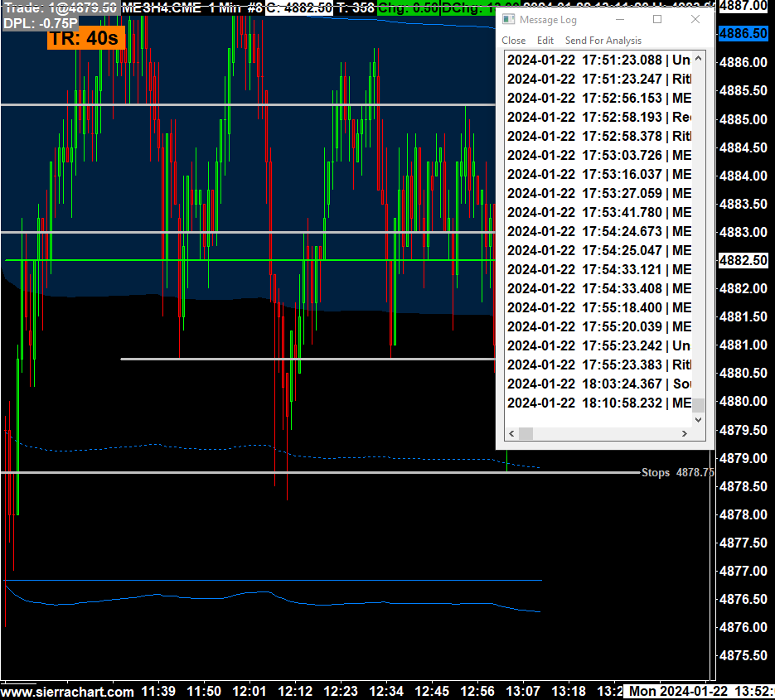775x700 pixels.
Task: Click the 4886.50 highlighted price on scale
Action: pos(743,34)
